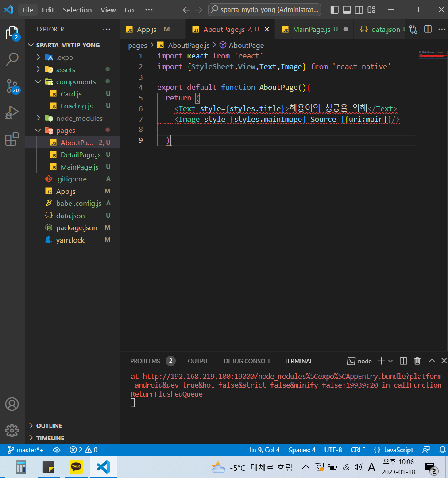This screenshot has height=478, width=448.
Task: Open the Manage gear icon
Action: click(12, 431)
